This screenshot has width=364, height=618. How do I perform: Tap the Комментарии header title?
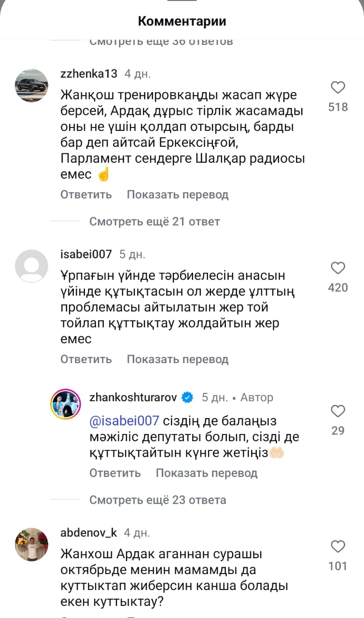(182, 21)
